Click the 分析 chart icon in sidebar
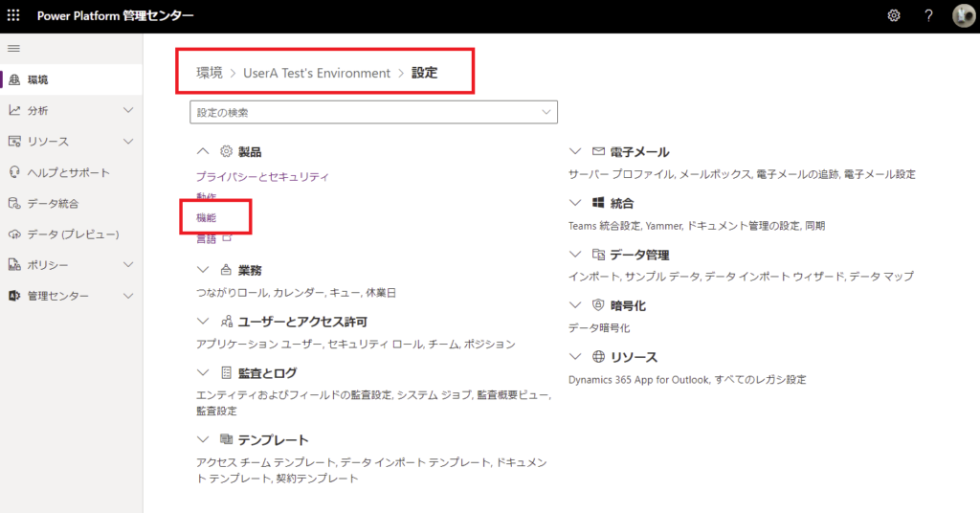The image size is (980, 513). [14, 110]
